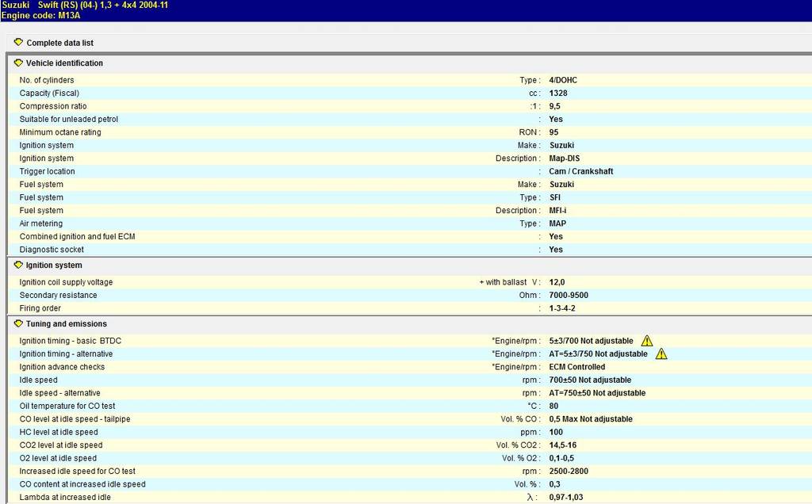Click the air metering value 'MAP'

pos(557,223)
